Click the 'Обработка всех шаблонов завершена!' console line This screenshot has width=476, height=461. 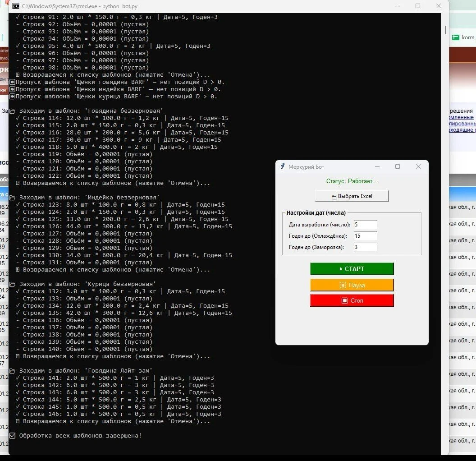(x=76, y=435)
